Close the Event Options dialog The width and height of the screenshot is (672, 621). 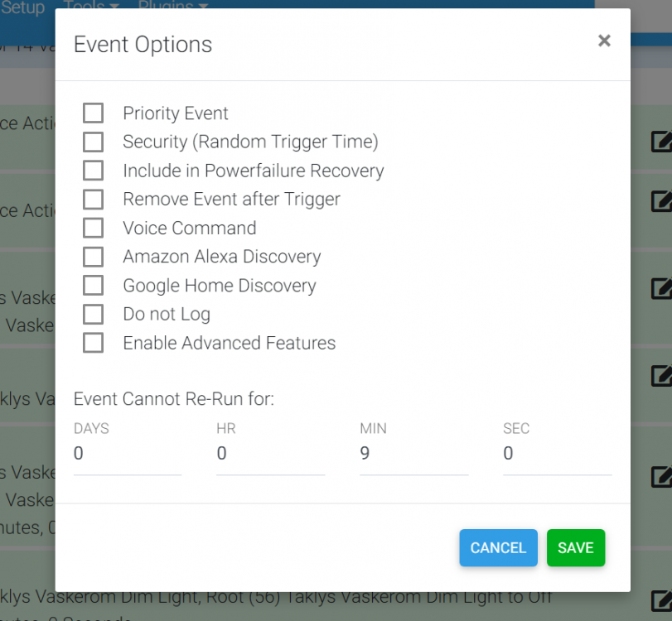coord(604,41)
